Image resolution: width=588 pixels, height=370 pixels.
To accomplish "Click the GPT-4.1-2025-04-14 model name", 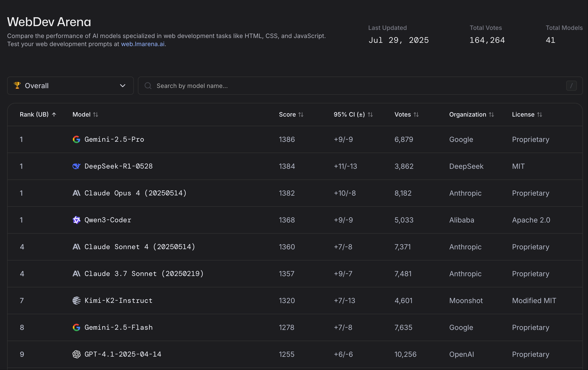I will [123, 354].
